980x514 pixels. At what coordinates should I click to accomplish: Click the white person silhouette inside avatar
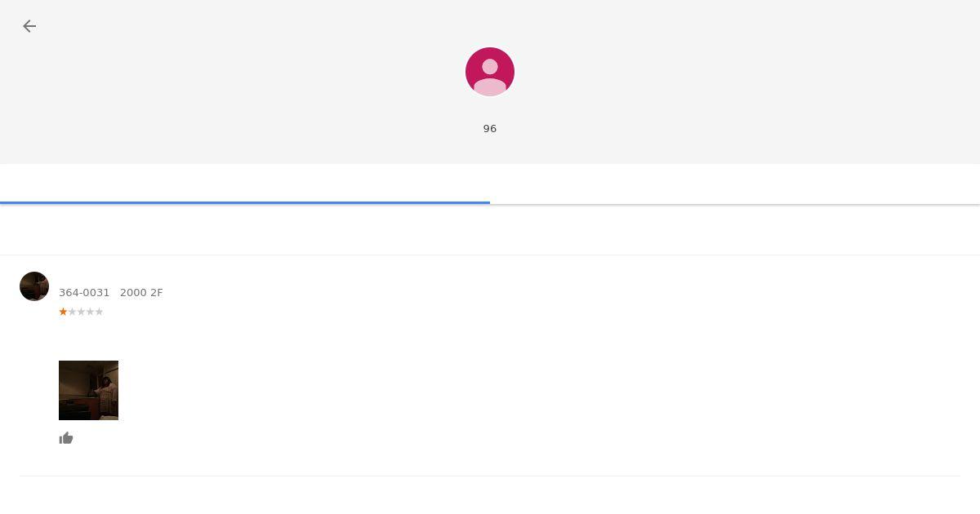point(490,77)
